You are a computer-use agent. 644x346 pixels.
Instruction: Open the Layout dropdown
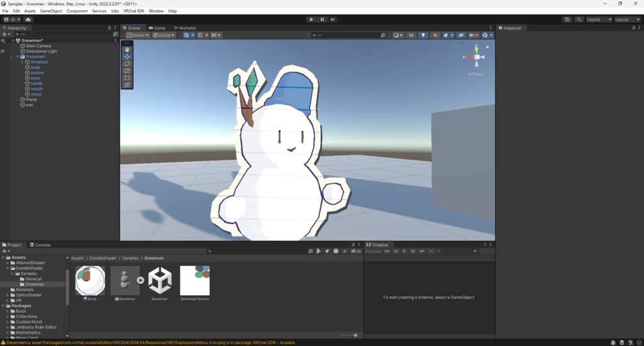click(627, 20)
